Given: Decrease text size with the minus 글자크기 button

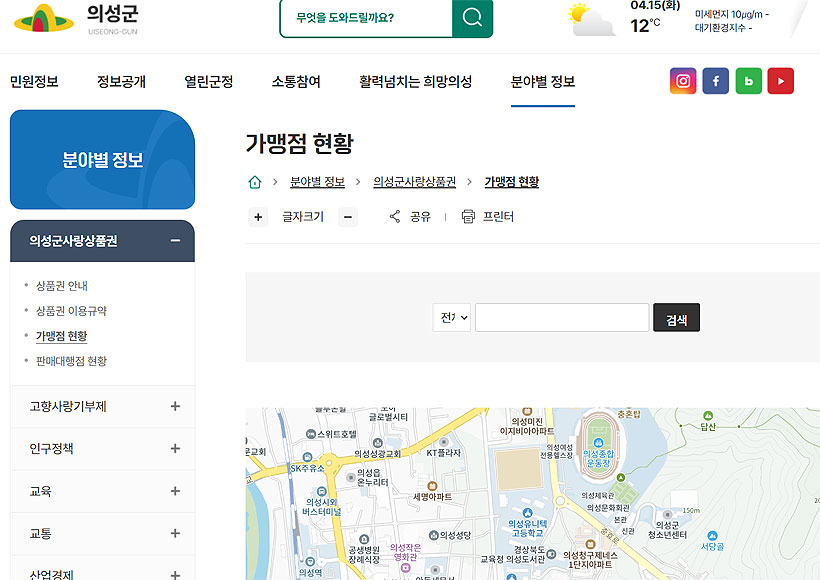Looking at the screenshot, I should [347, 216].
